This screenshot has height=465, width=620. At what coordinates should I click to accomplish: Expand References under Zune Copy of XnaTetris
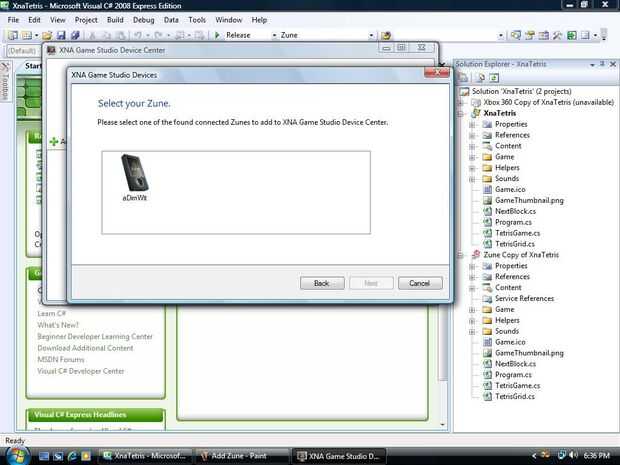pos(472,277)
